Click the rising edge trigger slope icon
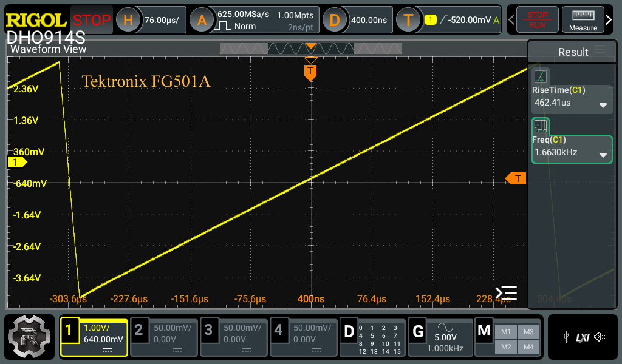Screen dimensions: 622x364 (x=443, y=19)
